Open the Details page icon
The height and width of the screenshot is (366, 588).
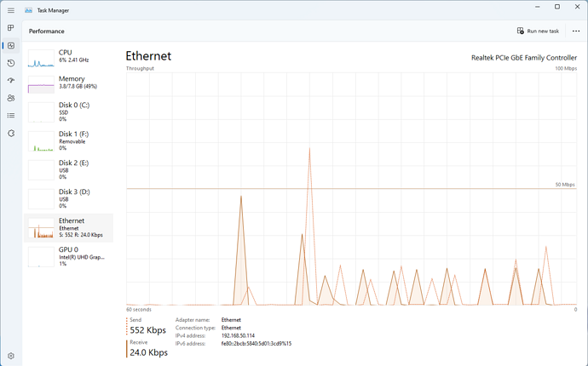click(x=11, y=116)
